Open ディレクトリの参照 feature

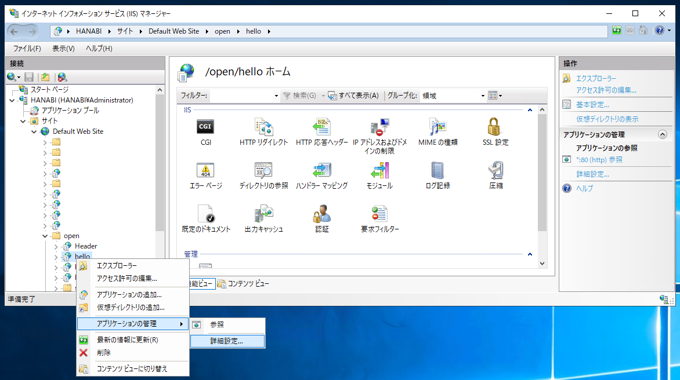(264, 176)
